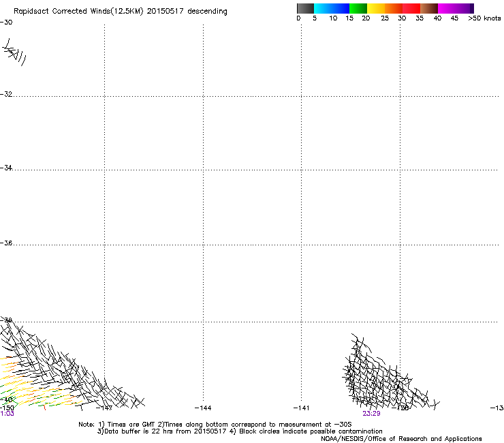504x443 pixels.
Task: Click the purple '1:03' swath time stamp
Action: click(7, 414)
